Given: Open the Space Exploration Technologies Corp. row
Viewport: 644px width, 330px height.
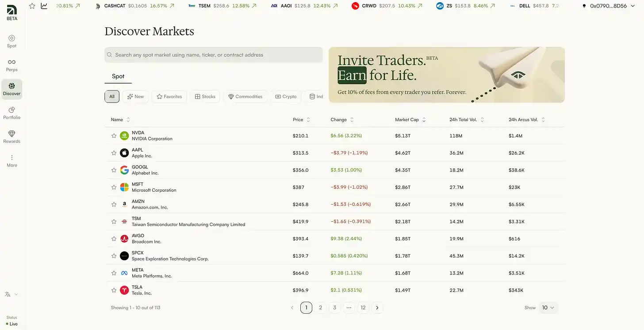Looking at the screenshot, I should point(335,256).
